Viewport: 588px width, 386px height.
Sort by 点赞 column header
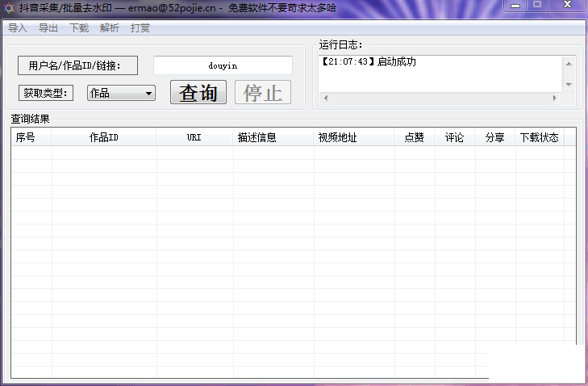[415, 137]
